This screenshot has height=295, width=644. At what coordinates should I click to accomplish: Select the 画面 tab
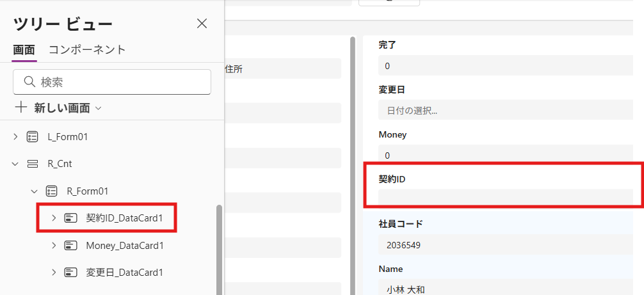[x=24, y=50]
